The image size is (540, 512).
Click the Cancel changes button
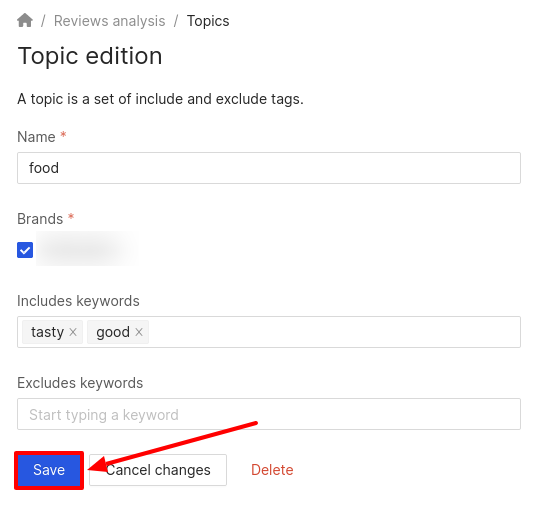tap(158, 470)
